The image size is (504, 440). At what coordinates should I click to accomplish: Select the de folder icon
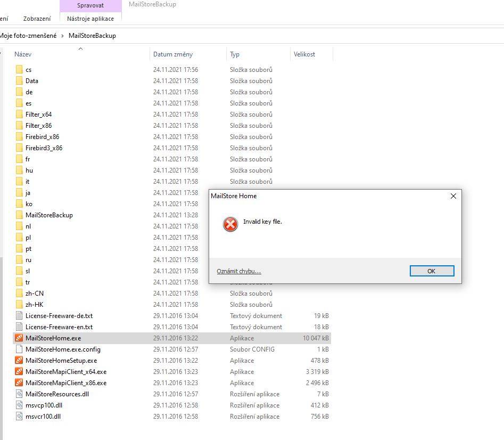tap(19, 92)
